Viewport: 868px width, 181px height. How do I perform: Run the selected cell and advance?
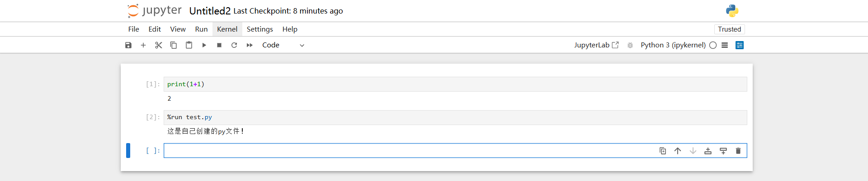(204, 45)
